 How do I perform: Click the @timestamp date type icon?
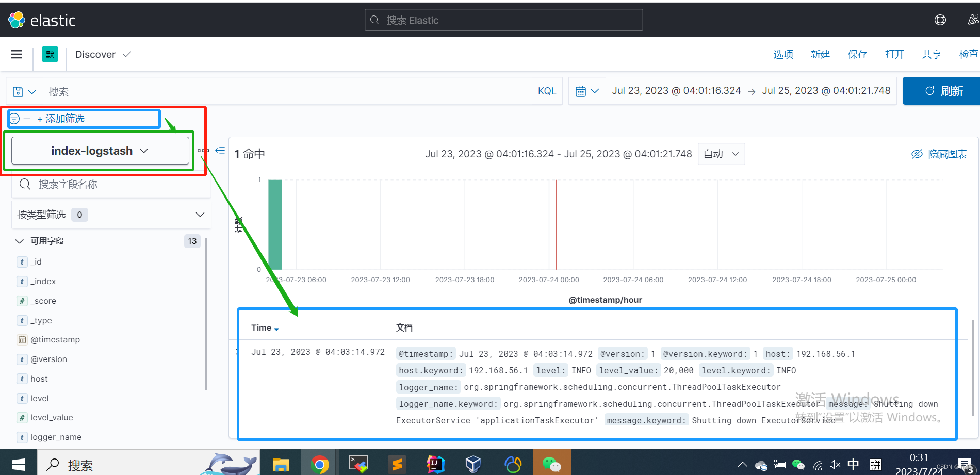tap(22, 339)
